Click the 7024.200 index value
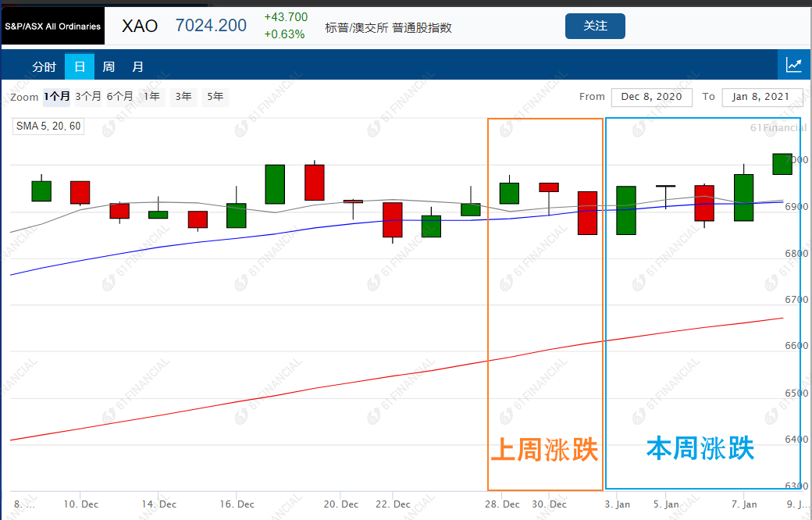This screenshot has height=520, width=812. (x=211, y=26)
